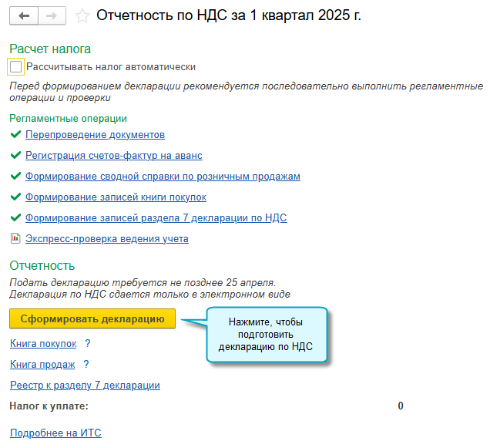The width and height of the screenshot is (490, 448).
Task: Click the green 'Отчетность' section heading
Action: (x=42, y=266)
